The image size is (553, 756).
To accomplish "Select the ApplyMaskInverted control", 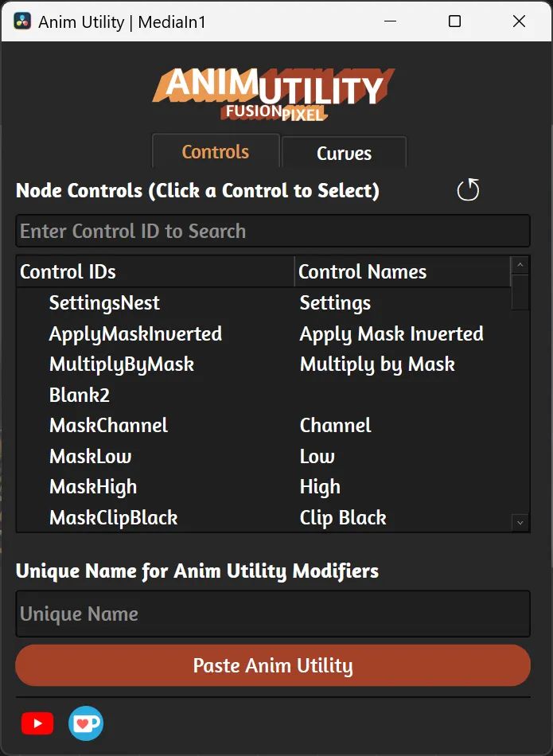I will 263,333.
